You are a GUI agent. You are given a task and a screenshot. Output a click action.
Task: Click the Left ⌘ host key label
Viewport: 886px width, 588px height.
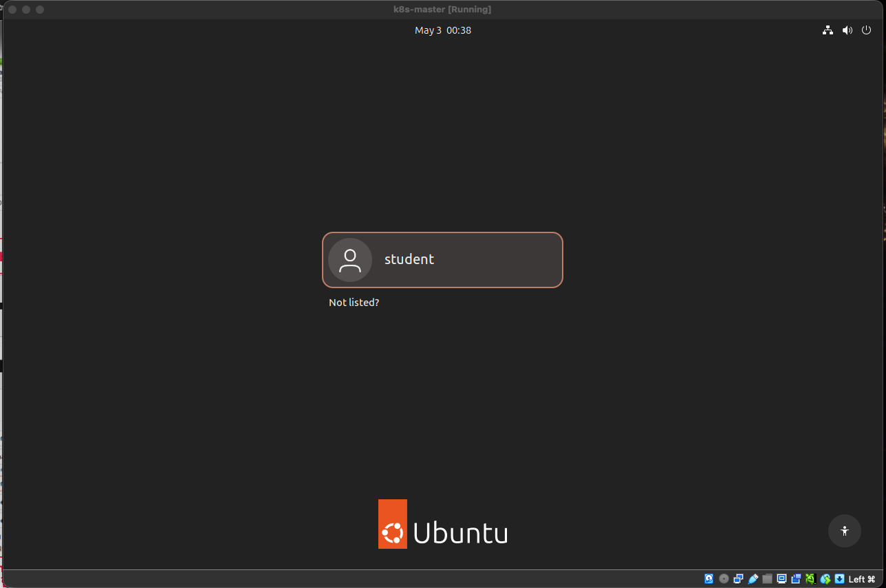click(x=862, y=579)
